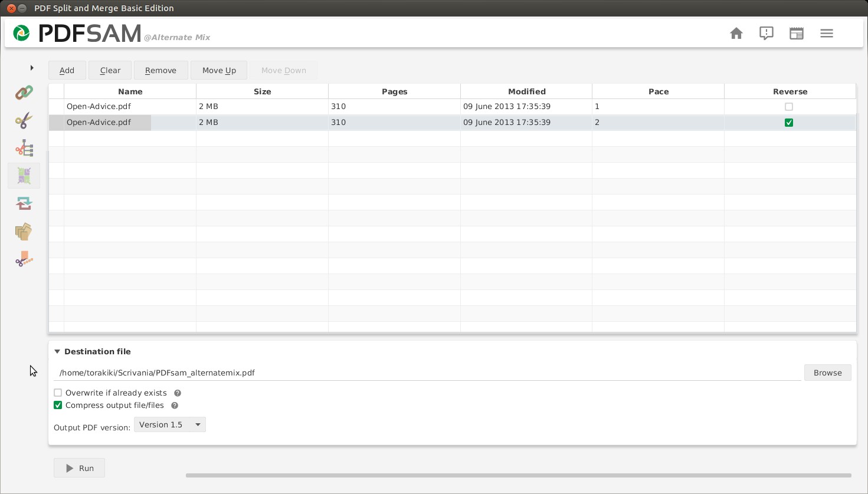Screen dimensions: 868x494
Task: Open the Rotate module icon
Action: click(24, 203)
